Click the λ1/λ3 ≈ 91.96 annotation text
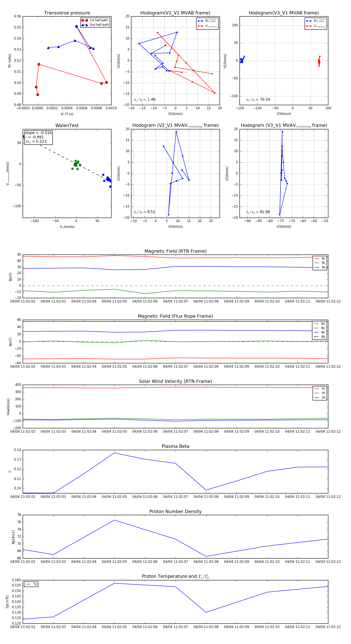The image size is (351, 644). click(x=258, y=212)
